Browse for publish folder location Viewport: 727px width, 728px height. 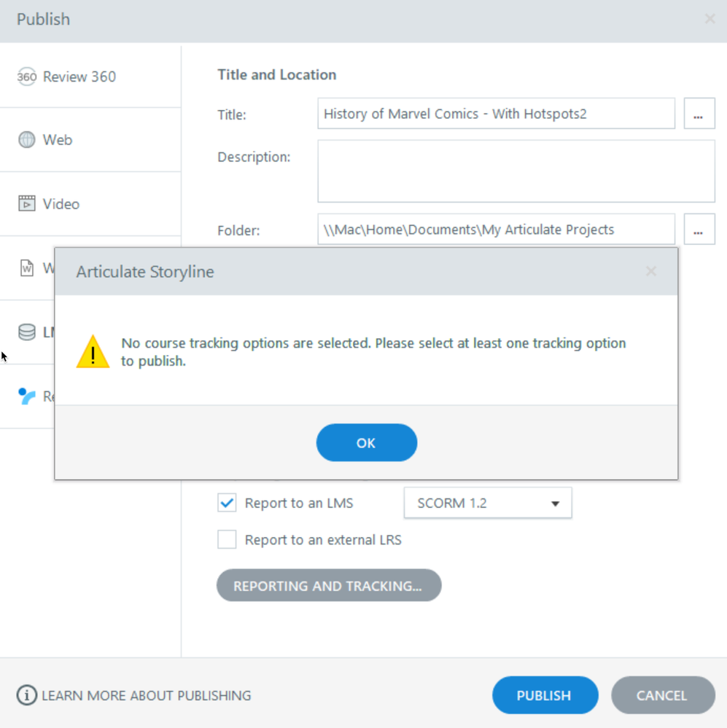coord(699,230)
